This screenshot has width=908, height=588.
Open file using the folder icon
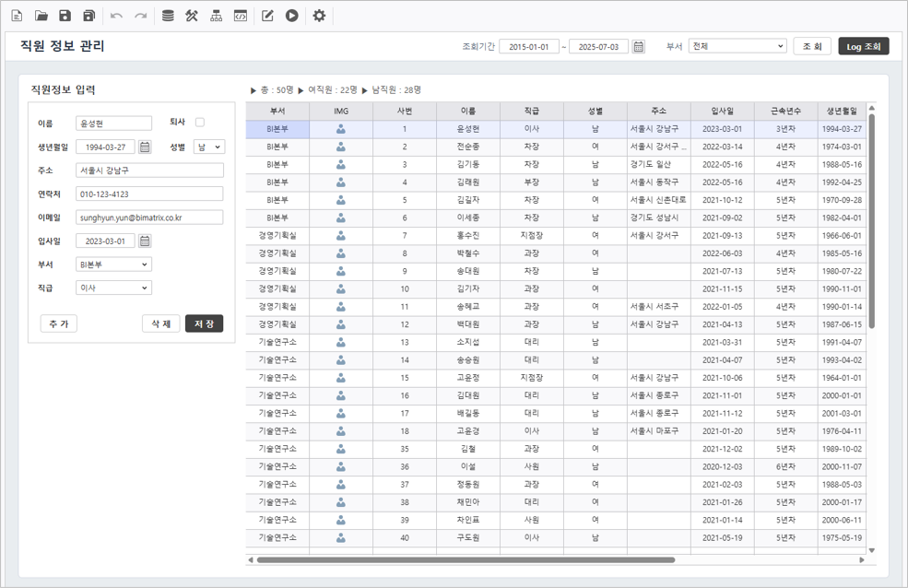pyautogui.click(x=41, y=16)
